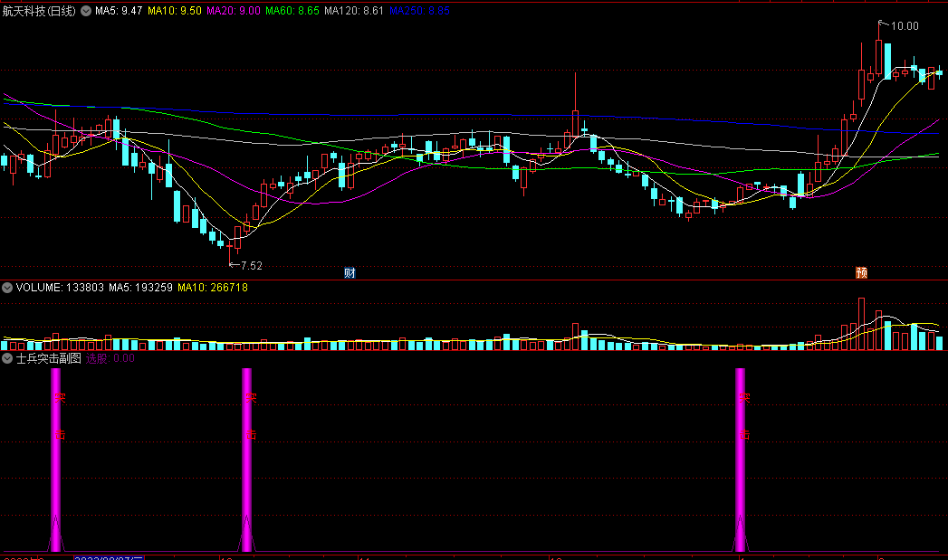Click the 7.52 low price annotation
The height and width of the screenshot is (560, 948).
tap(252, 266)
